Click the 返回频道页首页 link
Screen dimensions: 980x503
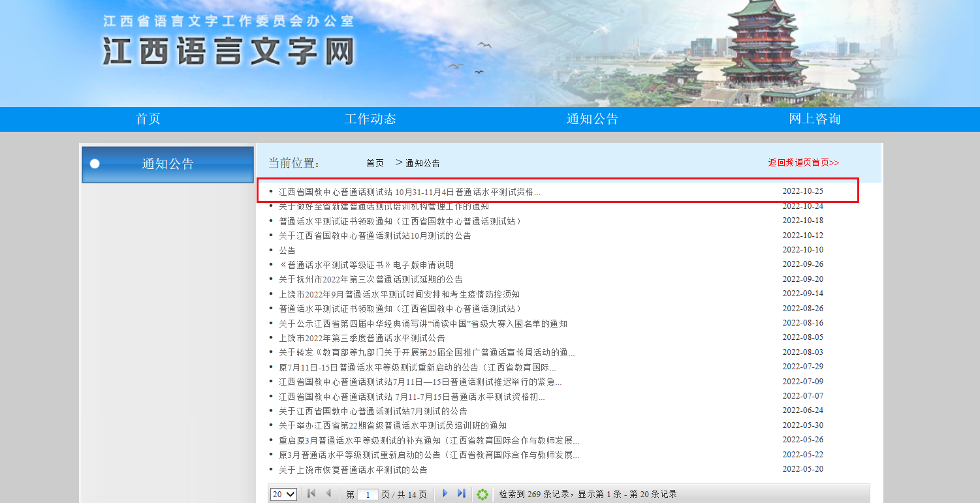coord(803,163)
